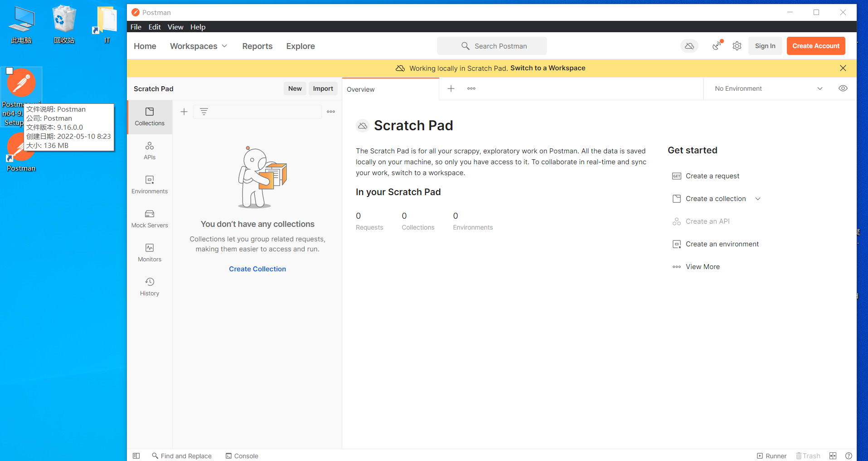
Task: Open Find and Replace
Action: pos(182,456)
